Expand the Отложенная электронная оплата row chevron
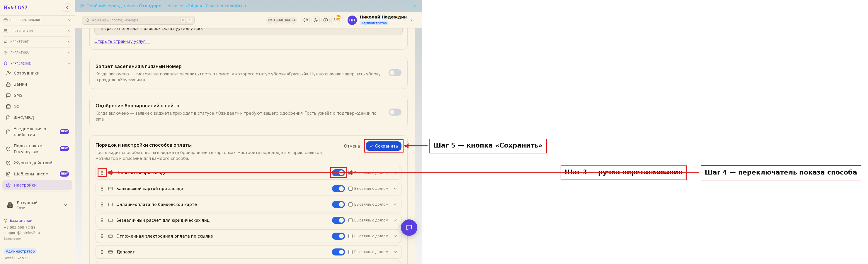The width and height of the screenshot is (868, 264). (395, 236)
